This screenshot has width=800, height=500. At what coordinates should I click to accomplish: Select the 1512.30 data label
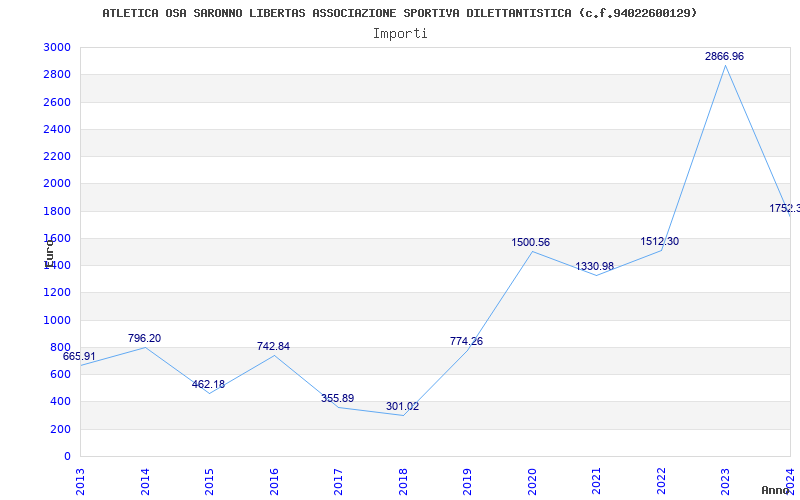coord(659,242)
